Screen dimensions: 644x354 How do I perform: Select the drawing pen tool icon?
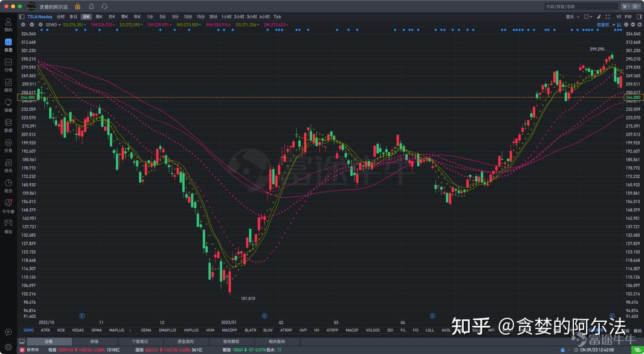point(598,17)
